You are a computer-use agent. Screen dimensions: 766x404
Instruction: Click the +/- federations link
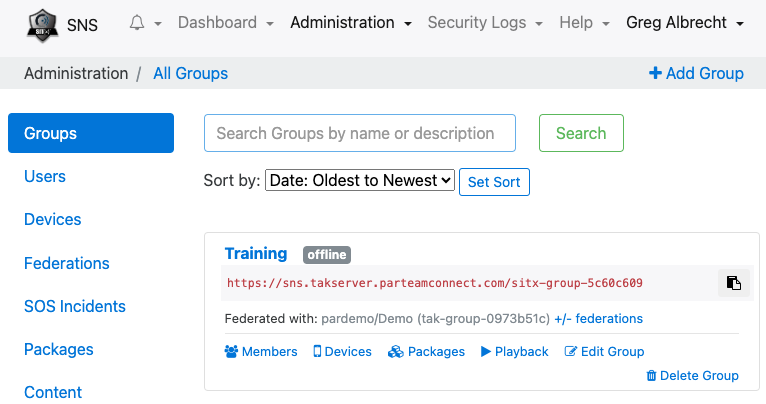coord(598,319)
